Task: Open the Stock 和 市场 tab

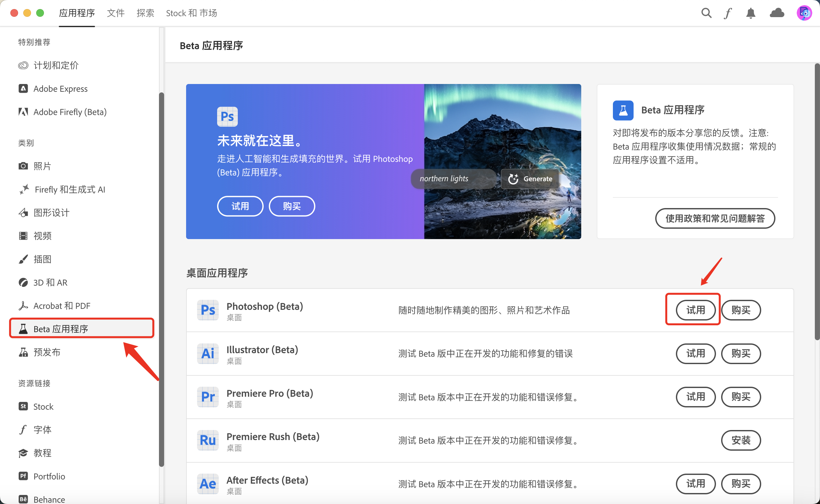Action: (x=191, y=13)
